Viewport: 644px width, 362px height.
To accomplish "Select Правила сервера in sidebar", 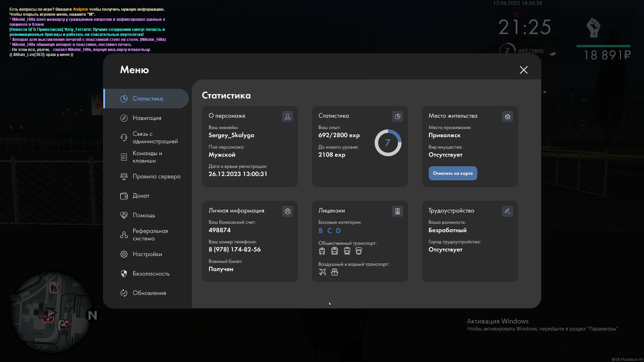I will 146,176.
